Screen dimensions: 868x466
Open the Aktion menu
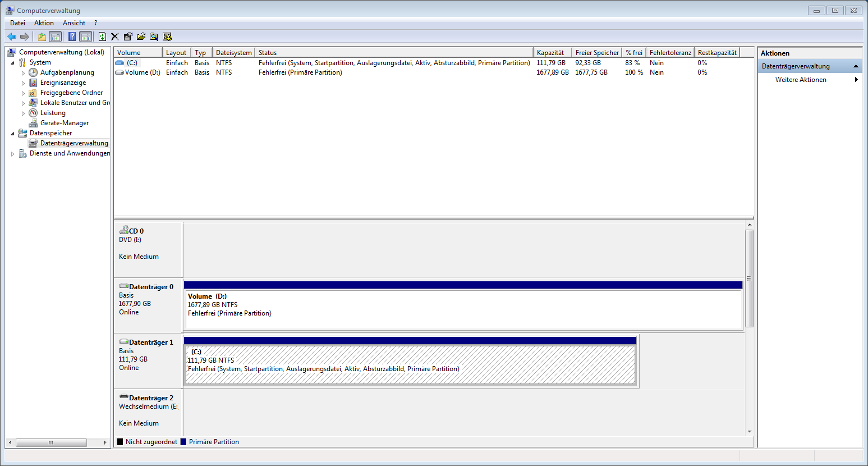coord(44,23)
